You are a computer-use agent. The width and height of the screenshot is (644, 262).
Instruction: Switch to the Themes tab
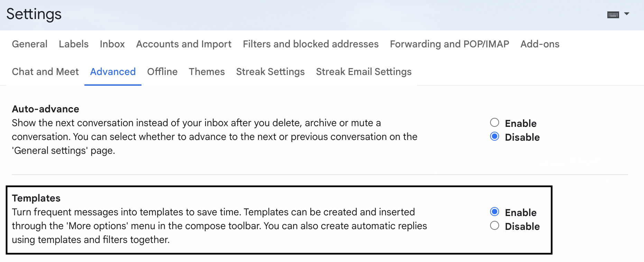[207, 72]
